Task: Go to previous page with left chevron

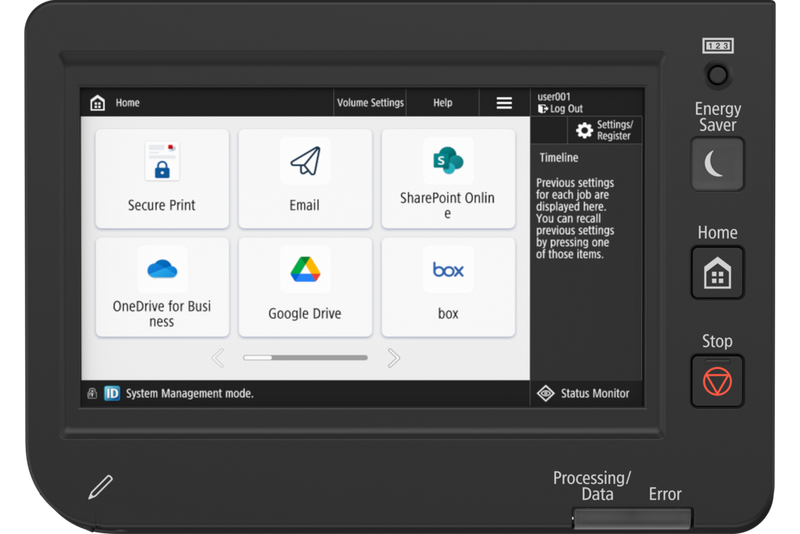Action: (x=218, y=358)
